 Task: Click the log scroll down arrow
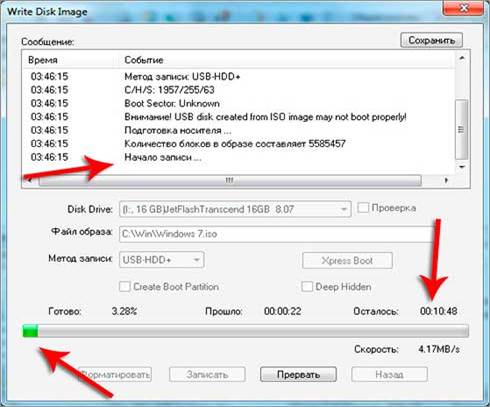pos(462,167)
